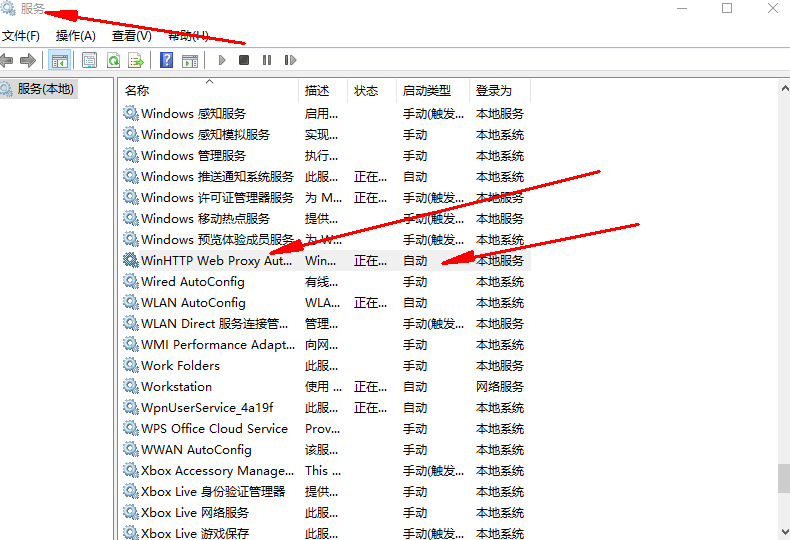Select Windows 推送通知系统服务 row
This screenshot has height=540, width=790.
click(x=326, y=177)
